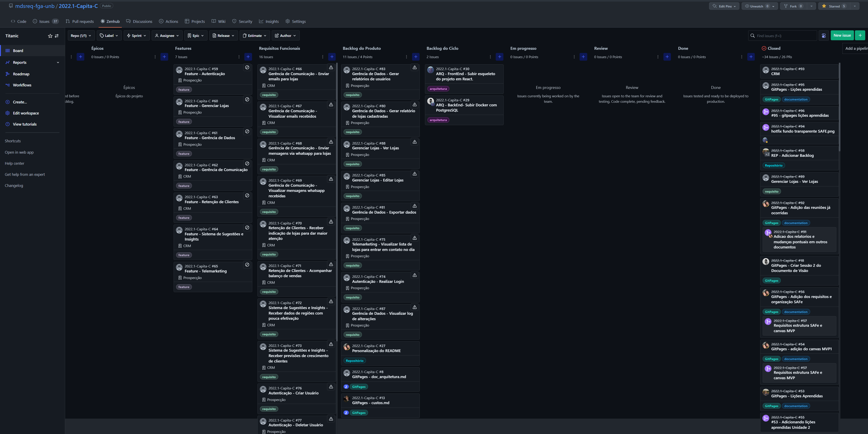Open the Sprint filter dropdown
The image size is (868, 434).
137,35
